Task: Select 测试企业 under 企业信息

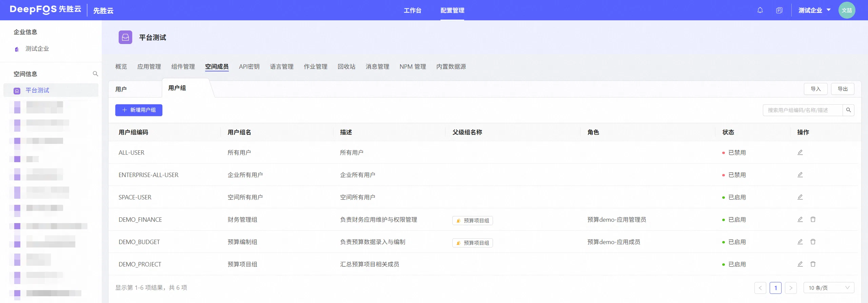Action: (x=37, y=49)
